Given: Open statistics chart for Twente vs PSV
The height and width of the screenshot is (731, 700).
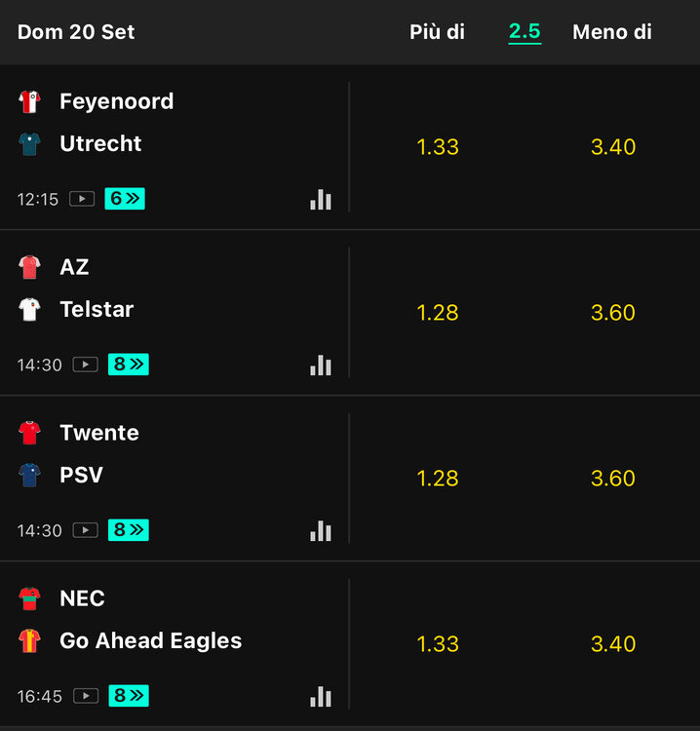Looking at the screenshot, I should [x=321, y=530].
